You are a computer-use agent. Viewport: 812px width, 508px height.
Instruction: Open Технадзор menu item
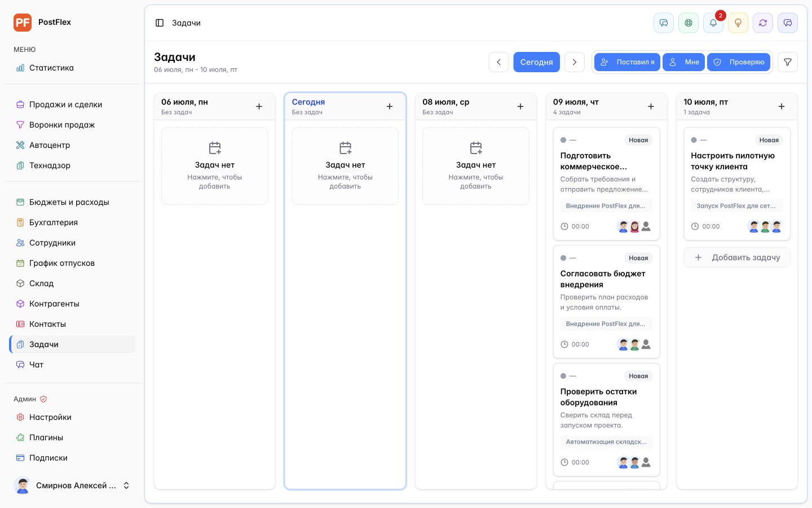coord(72,165)
